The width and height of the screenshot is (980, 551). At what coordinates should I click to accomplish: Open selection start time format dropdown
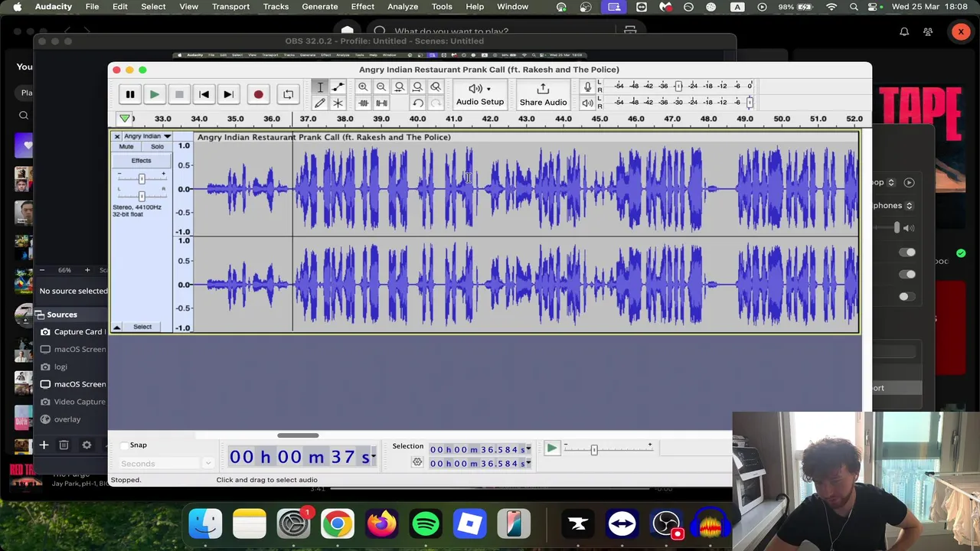(x=528, y=449)
